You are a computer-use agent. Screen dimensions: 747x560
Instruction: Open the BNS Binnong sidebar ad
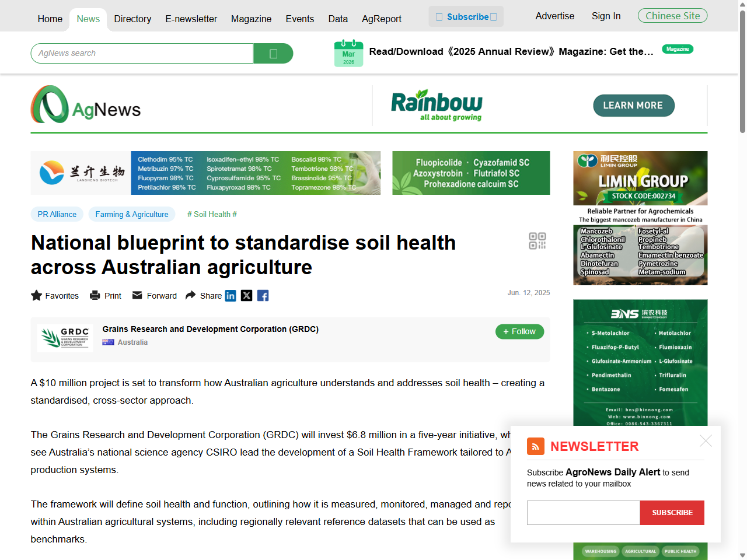pyautogui.click(x=640, y=362)
